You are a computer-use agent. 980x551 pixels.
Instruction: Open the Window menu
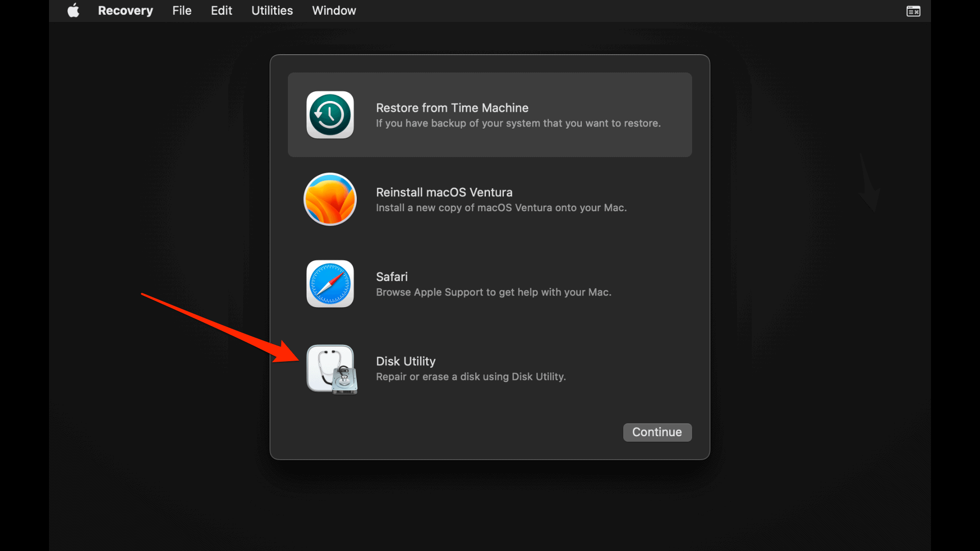[x=334, y=11]
